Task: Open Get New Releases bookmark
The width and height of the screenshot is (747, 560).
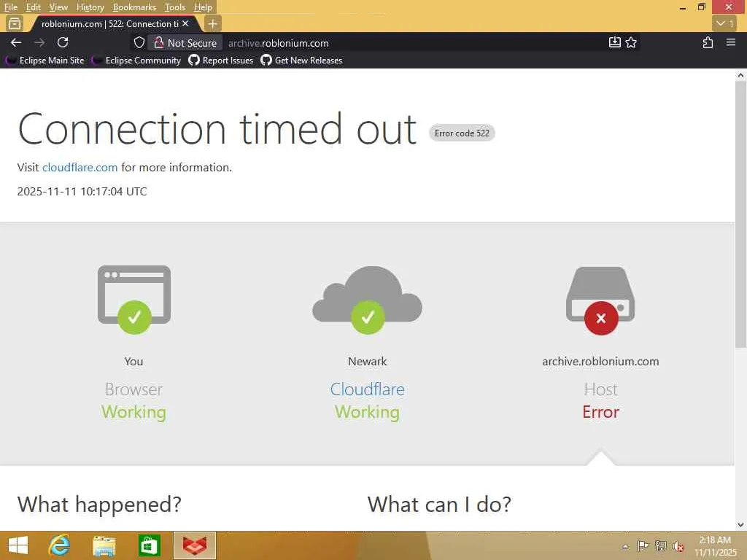Action: click(x=301, y=61)
